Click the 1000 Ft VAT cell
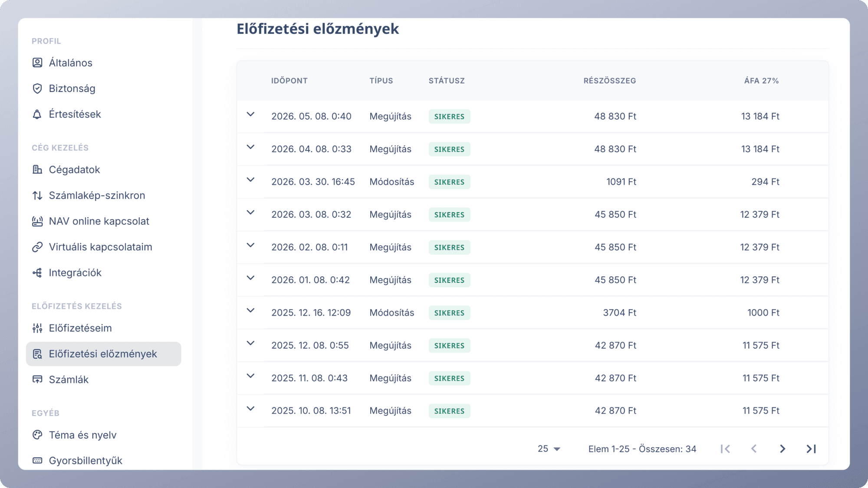Image resolution: width=868 pixels, height=488 pixels. [x=763, y=313]
